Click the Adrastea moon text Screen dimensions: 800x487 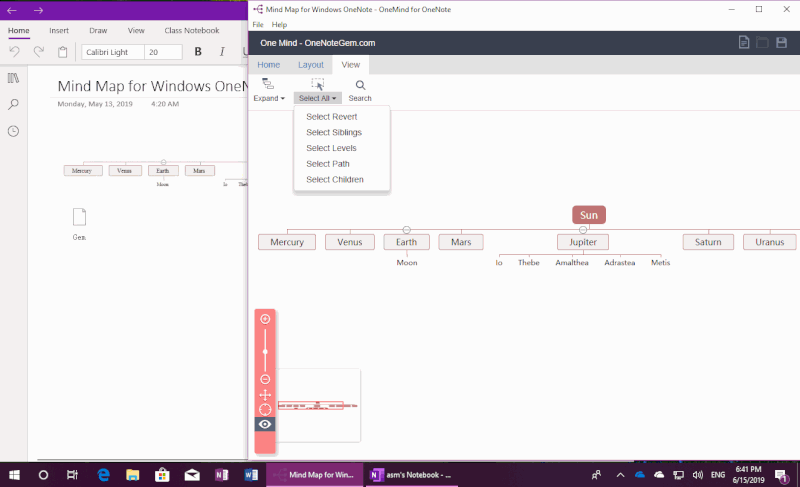(x=619, y=263)
